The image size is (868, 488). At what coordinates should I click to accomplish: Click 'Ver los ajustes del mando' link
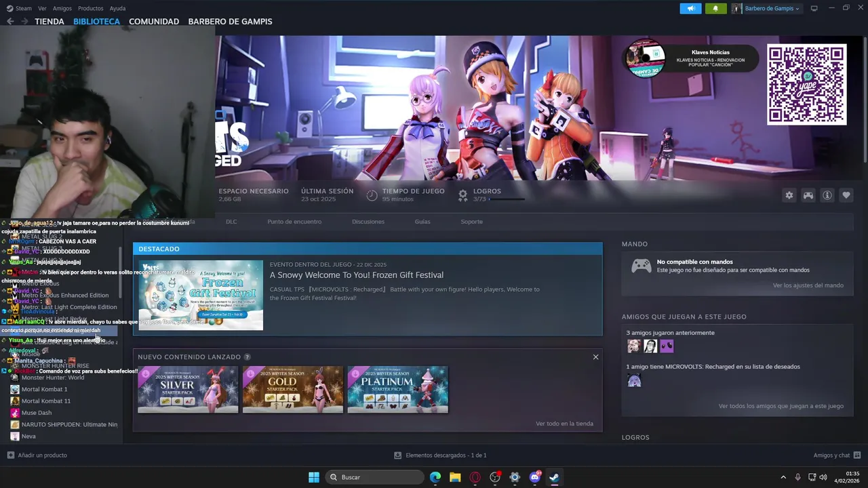click(808, 285)
